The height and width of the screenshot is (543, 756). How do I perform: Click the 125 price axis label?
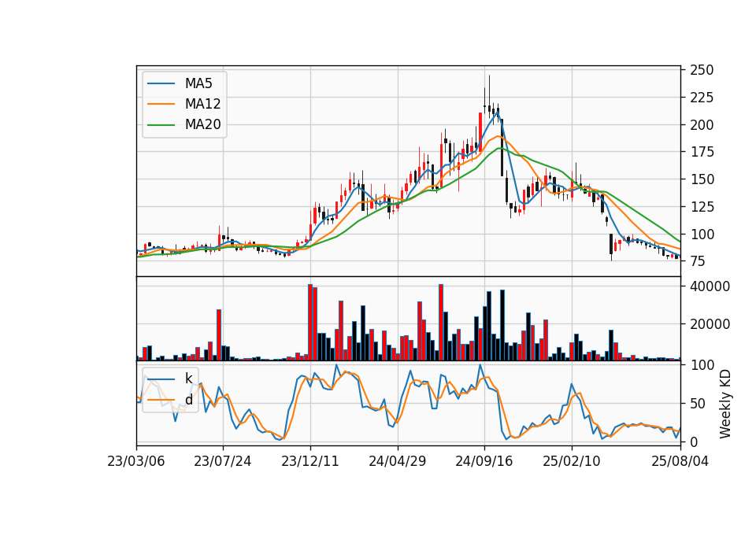coord(702,207)
